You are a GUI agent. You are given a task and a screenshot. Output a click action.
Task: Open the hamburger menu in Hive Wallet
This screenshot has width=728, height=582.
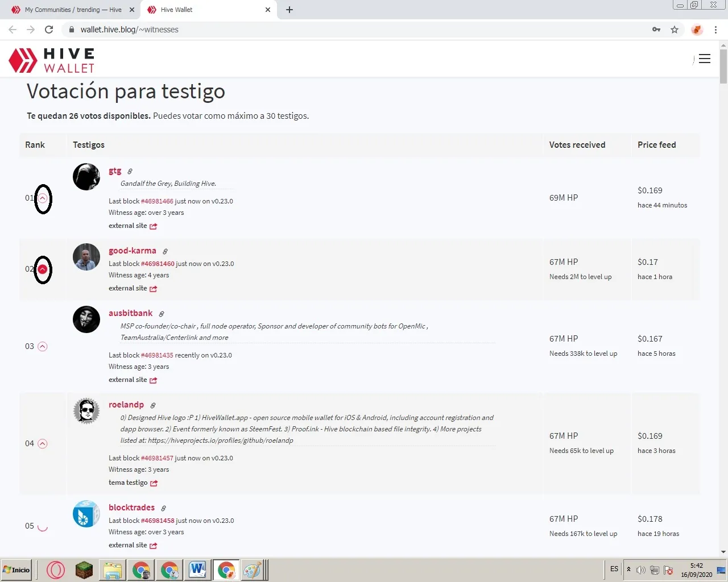705,59
